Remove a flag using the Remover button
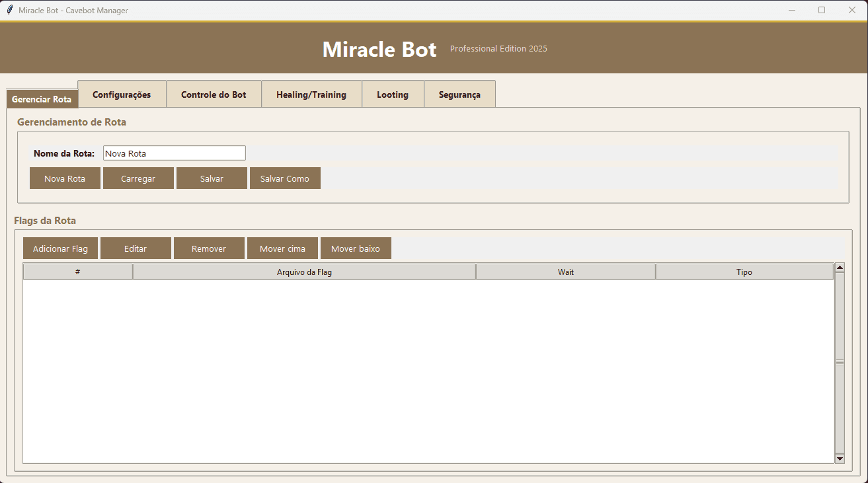868x483 pixels. pos(209,248)
